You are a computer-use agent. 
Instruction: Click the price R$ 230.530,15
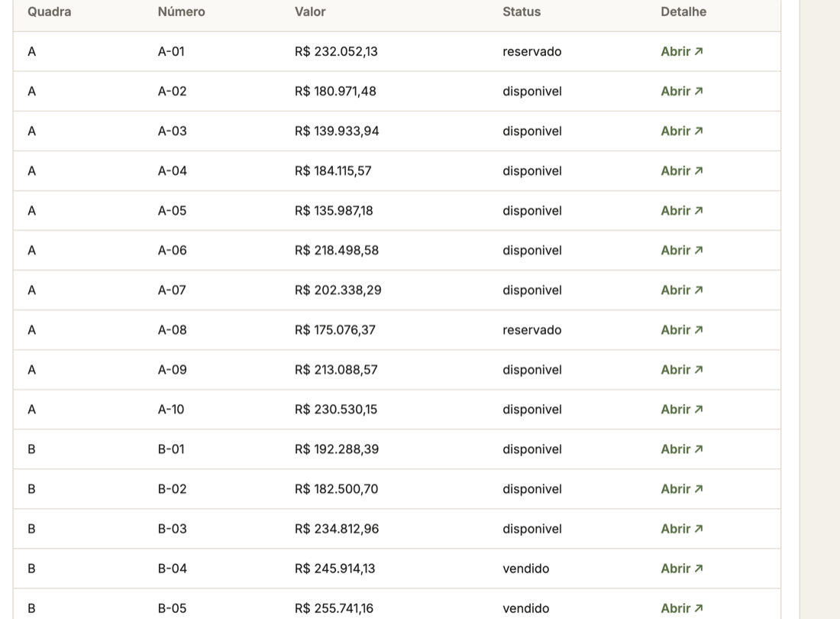click(x=336, y=410)
